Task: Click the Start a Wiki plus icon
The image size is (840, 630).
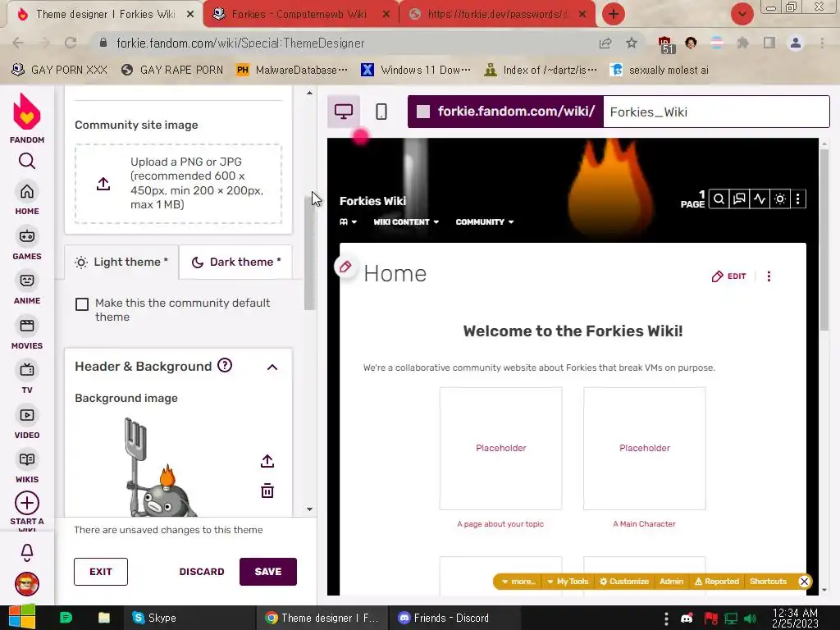Action: 27,503
